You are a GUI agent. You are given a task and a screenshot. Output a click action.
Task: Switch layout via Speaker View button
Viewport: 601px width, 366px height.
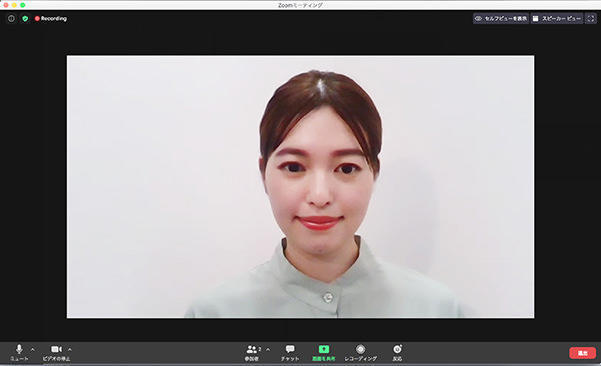point(557,18)
